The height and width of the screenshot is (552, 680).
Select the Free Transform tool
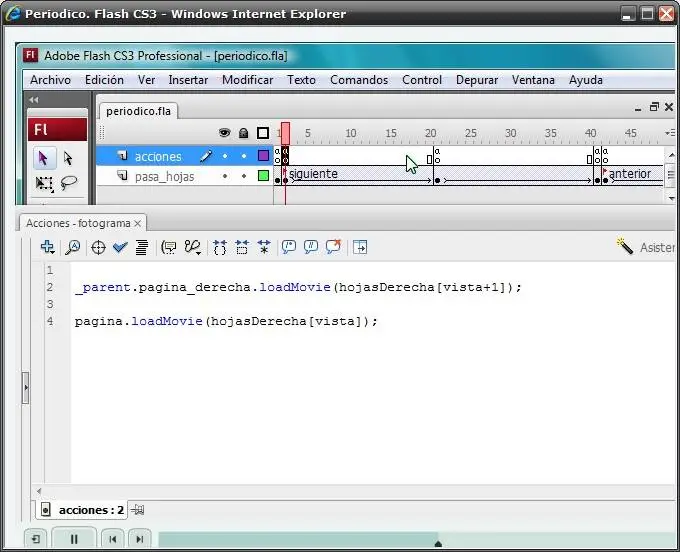44,183
